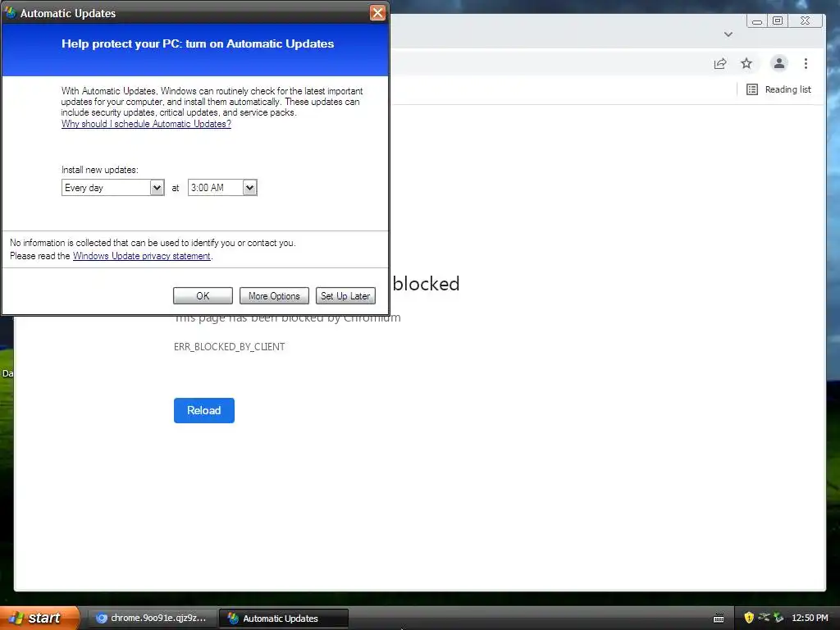Image resolution: width=840 pixels, height=630 pixels.
Task: Confirm settings with the OK button
Action: (203, 295)
